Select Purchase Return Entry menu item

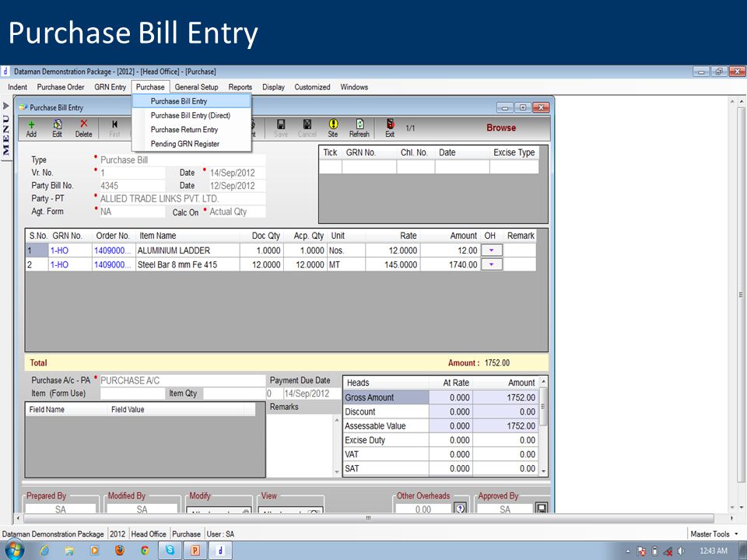pyautogui.click(x=191, y=130)
